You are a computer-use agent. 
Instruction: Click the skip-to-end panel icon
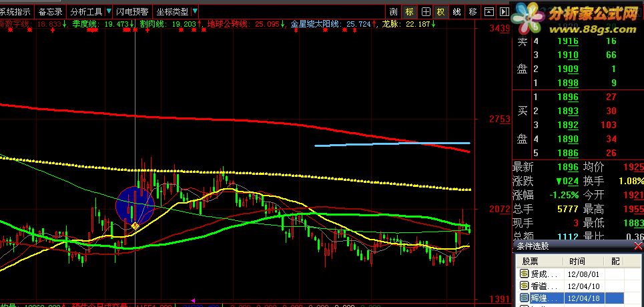coord(505,12)
